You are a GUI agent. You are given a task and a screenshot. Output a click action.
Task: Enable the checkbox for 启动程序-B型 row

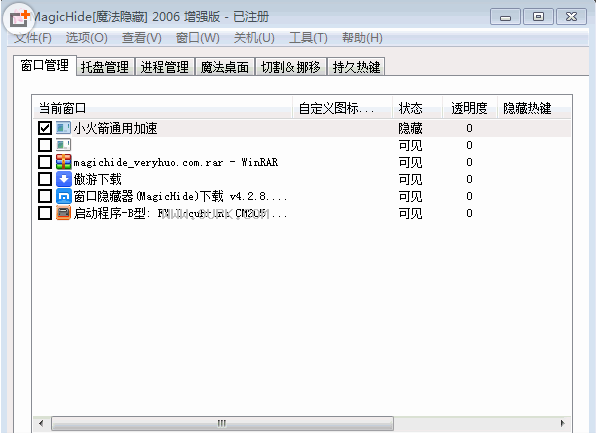pyautogui.click(x=45, y=213)
